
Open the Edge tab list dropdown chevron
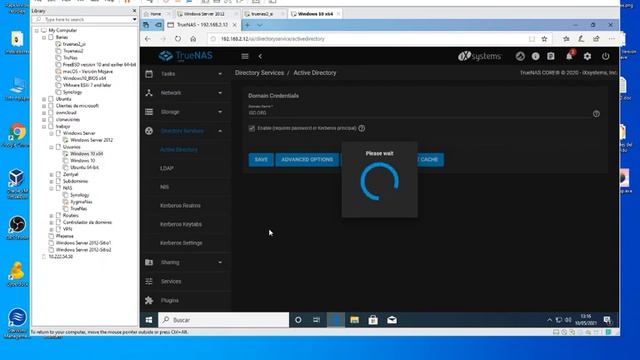pos(260,25)
